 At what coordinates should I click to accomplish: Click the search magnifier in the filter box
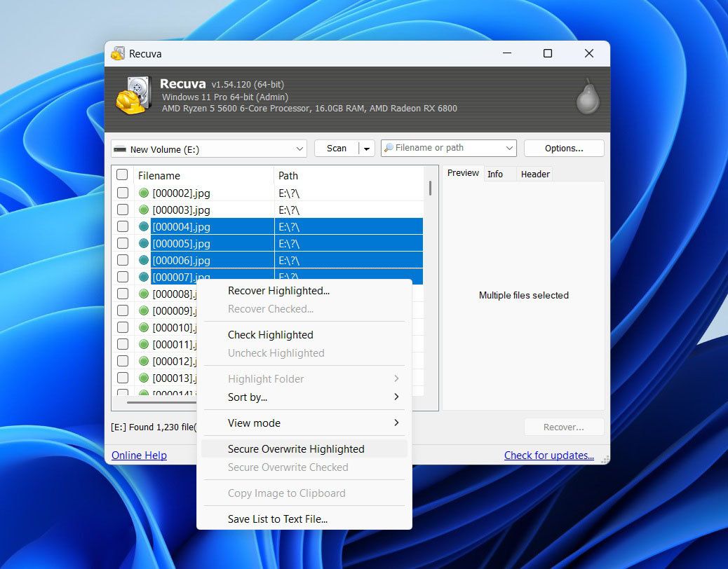(x=390, y=147)
